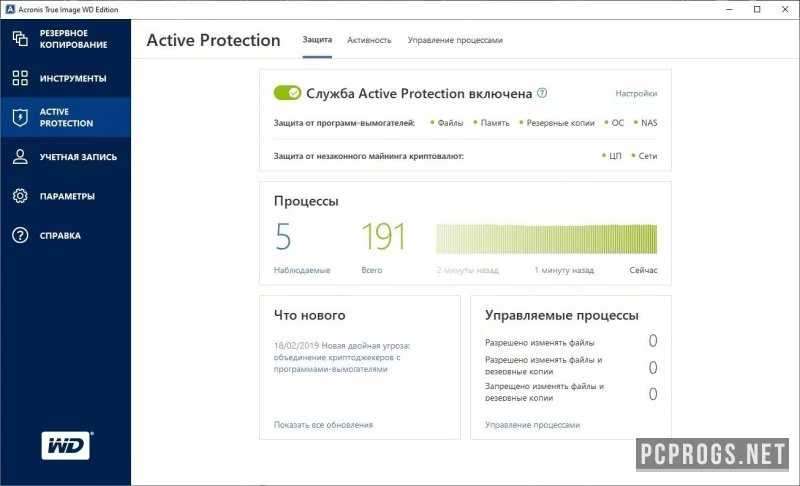Switch to the Активность tab
This screenshot has width=800, height=486.
tap(369, 40)
